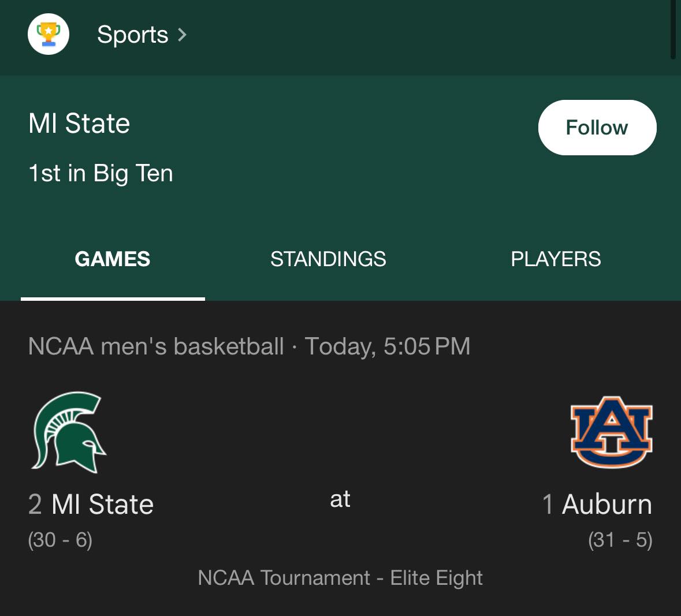Open NCAA men's basketball game details
The width and height of the screenshot is (681, 616).
pos(155,346)
